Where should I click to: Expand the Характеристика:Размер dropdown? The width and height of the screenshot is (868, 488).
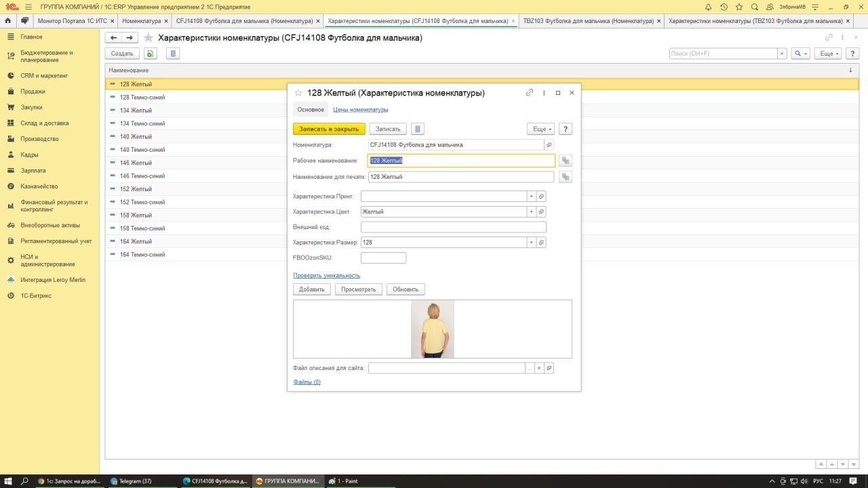tap(532, 242)
